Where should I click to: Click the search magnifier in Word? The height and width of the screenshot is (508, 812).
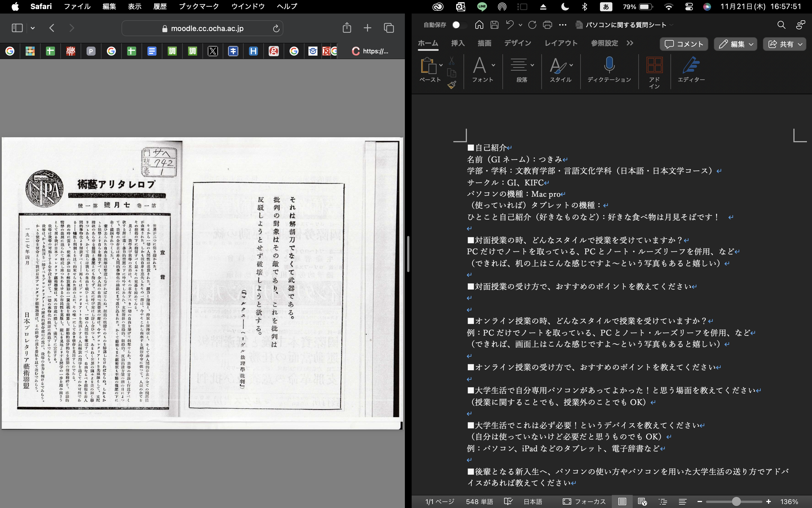[x=781, y=25]
